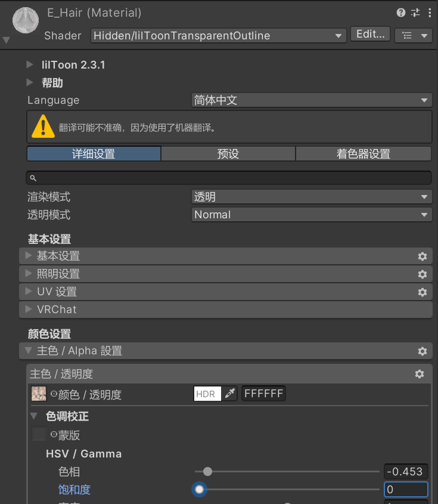Click the preset sliders icon in header
This screenshot has width=438, height=504.
click(x=415, y=13)
